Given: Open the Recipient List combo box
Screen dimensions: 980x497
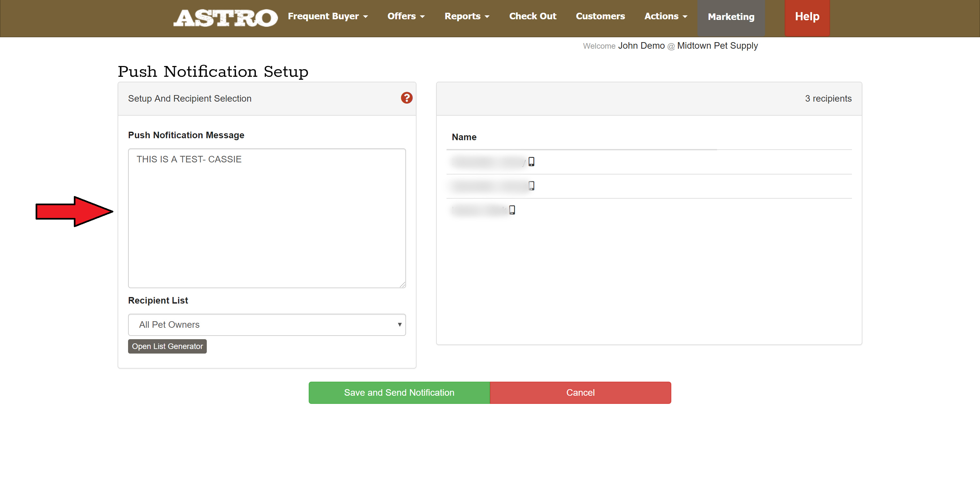Looking at the screenshot, I should pyautogui.click(x=267, y=324).
